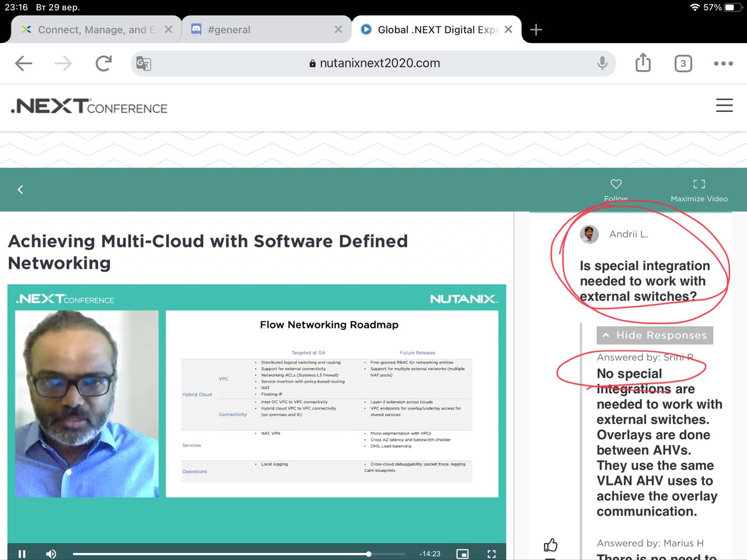Enter video fullscreen mode
747x560 pixels.
point(491,554)
